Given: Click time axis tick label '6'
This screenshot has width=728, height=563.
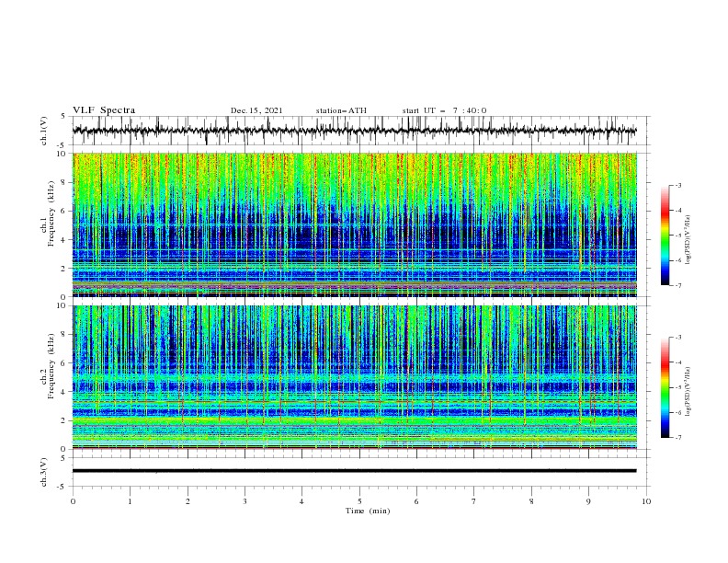Looking at the screenshot, I should pos(416,501).
